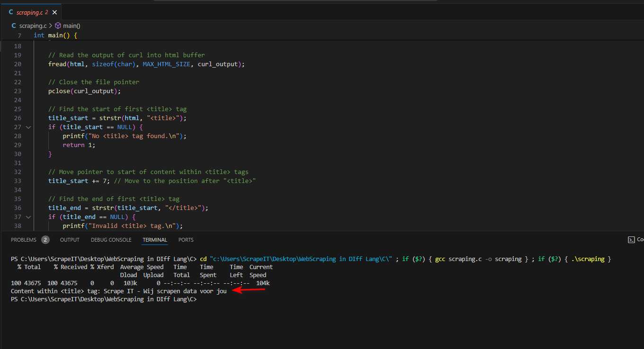
Task: Collapse the if block at line 37
Action: tap(28, 217)
